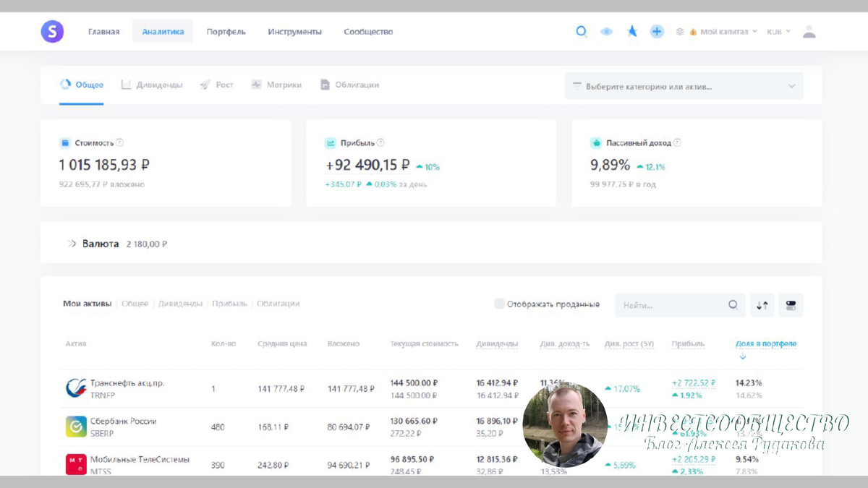Switch to the Рост tab
The width and height of the screenshot is (868, 488).
pyautogui.click(x=216, y=85)
